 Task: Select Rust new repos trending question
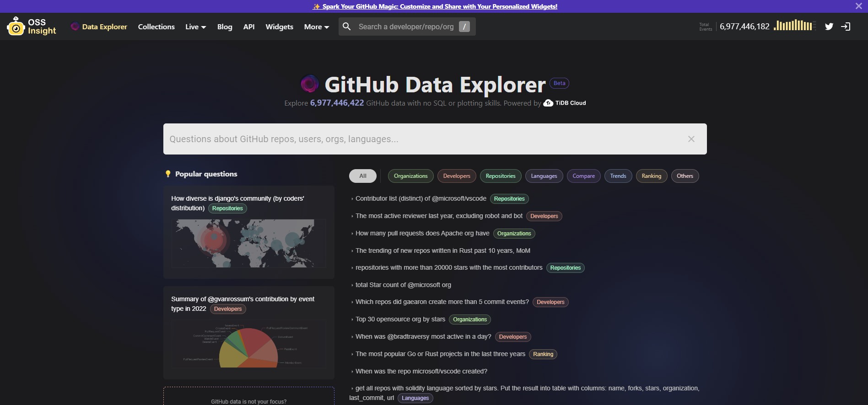coord(443,250)
